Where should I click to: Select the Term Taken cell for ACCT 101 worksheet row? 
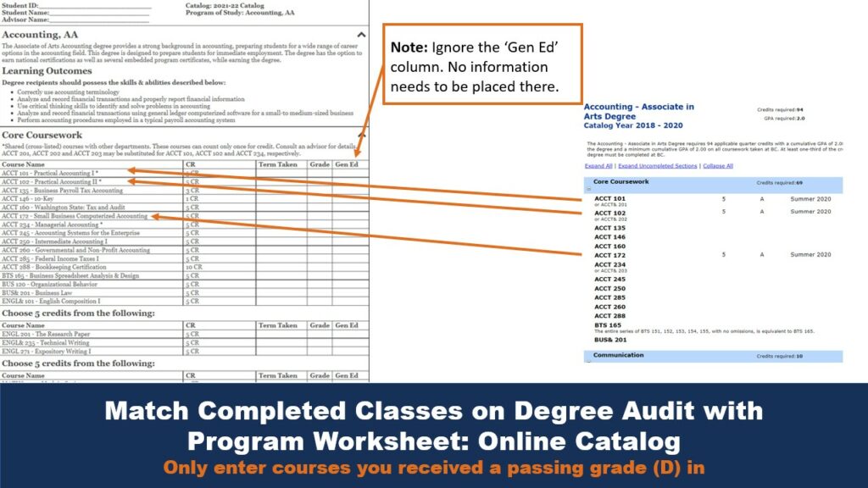(x=281, y=173)
